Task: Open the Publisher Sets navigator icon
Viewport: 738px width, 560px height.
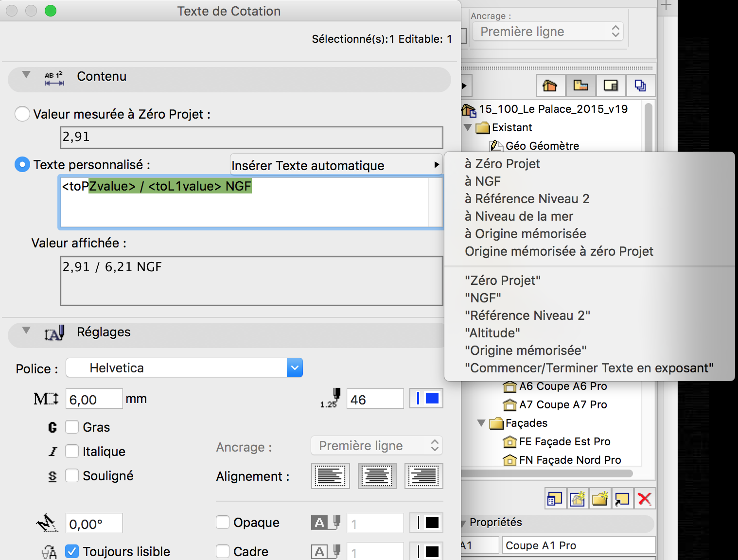Action: click(640, 86)
